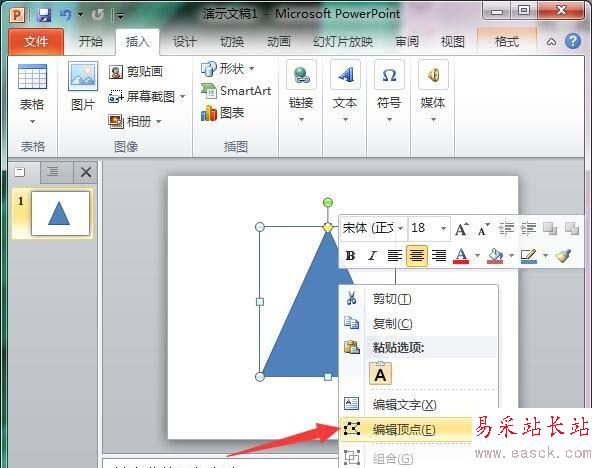Switch to Outline tab in slide pane
Viewport: 592px width, 468px height.
pos(53,172)
